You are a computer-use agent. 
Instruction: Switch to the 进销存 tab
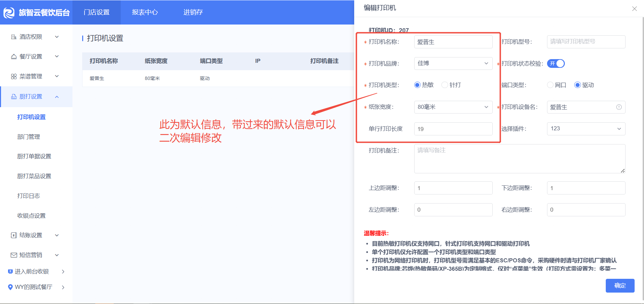(193, 12)
